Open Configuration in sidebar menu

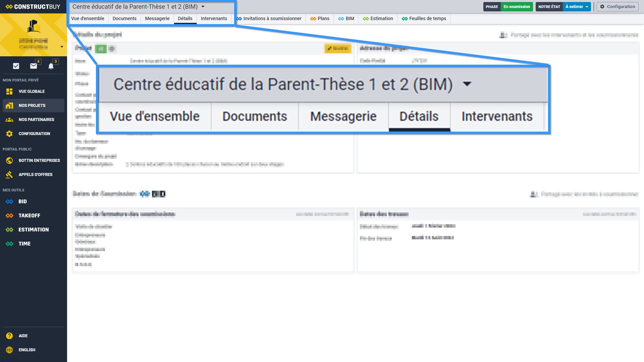(34, 133)
